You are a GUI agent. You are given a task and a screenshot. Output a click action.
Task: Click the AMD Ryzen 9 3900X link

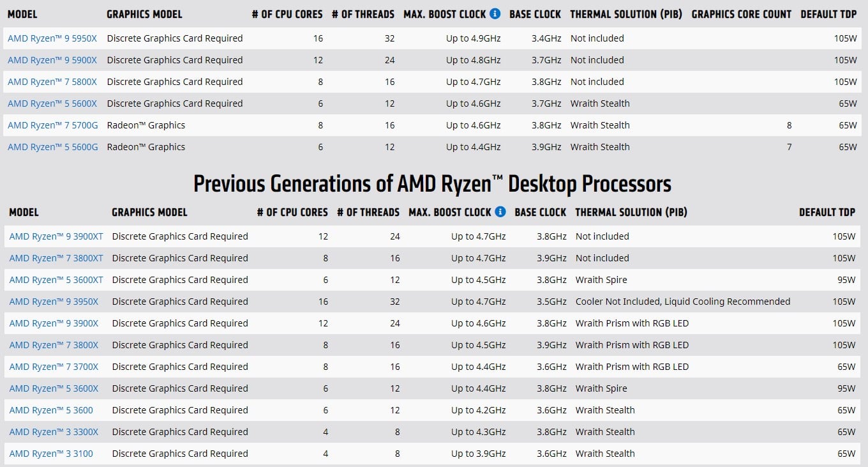54,323
